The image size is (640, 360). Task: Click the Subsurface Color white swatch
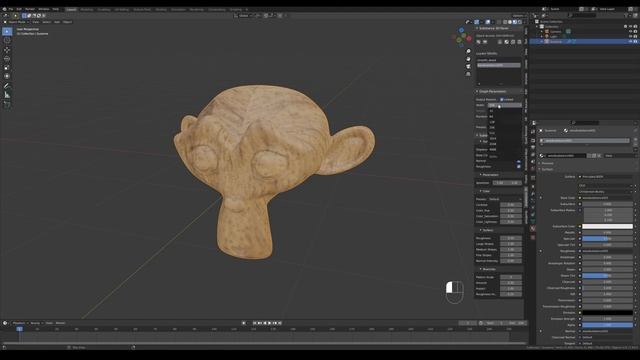coord(607,226)
